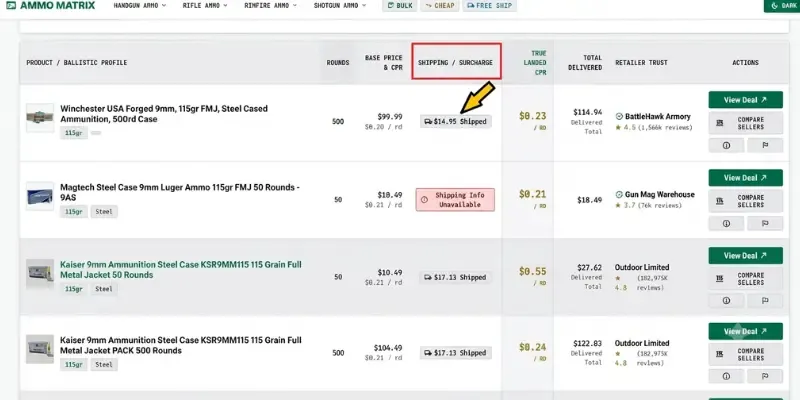This screenshot has width=800, height=400.
Task: Sort by Rounds column header
Action: pos(338,63)
